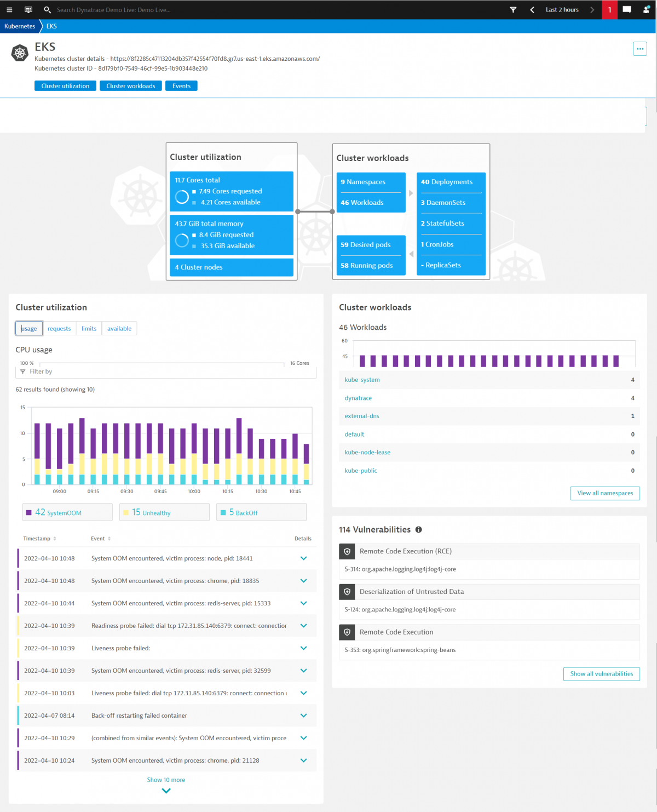Expand details of the first System OOM event

(303, 558)
